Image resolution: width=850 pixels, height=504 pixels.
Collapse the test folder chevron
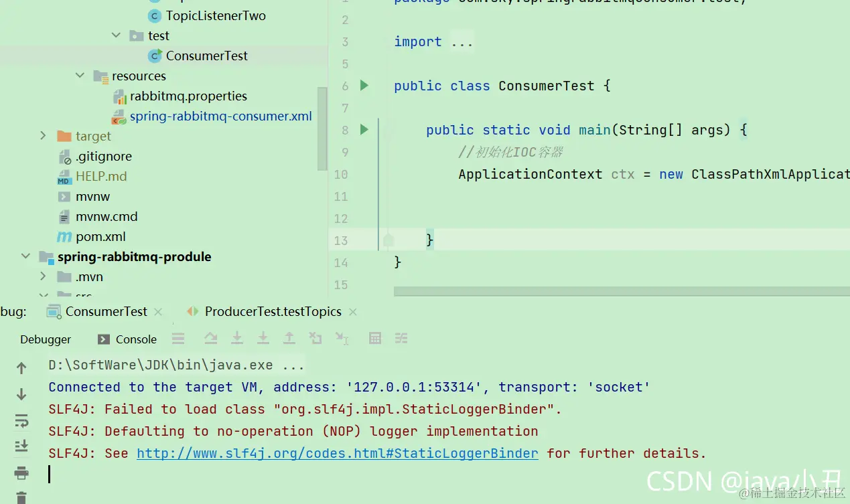click(x=116, y=35)
